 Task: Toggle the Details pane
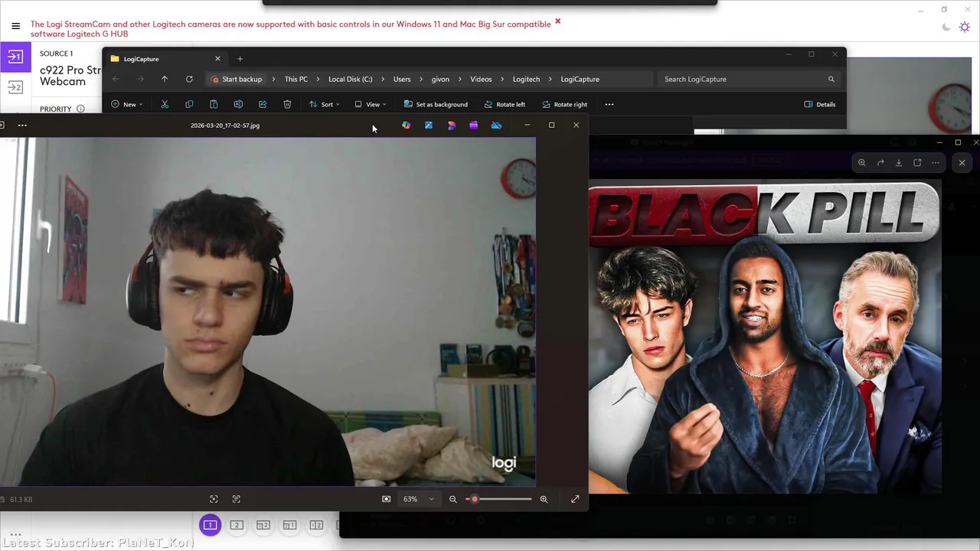click(820, 104)
